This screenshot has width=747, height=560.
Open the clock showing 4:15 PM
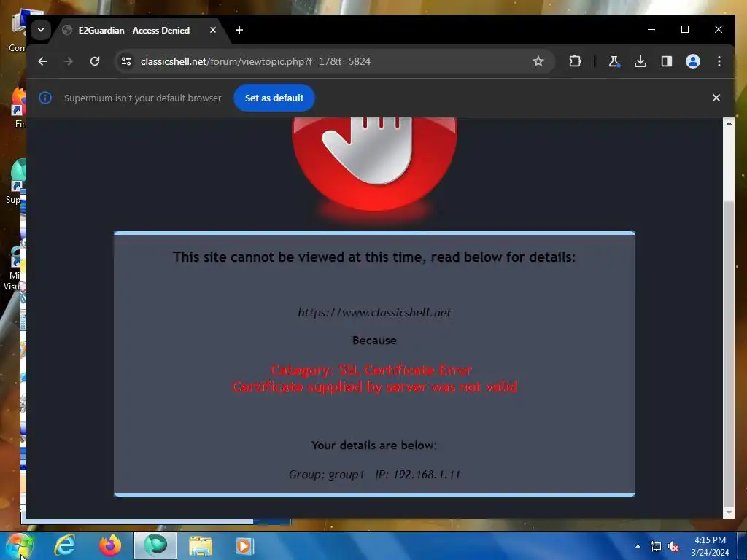[x=710, y=546]
